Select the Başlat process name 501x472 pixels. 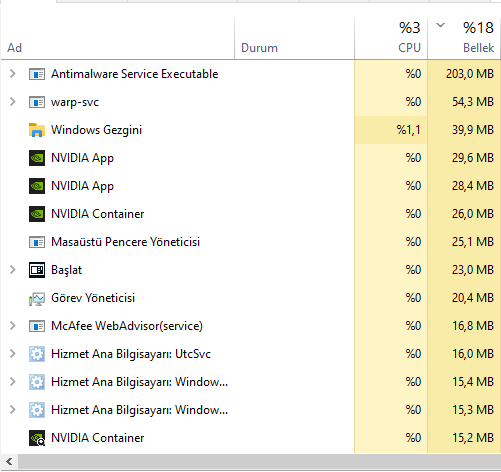pyautogui.click(x=66, y=270)
